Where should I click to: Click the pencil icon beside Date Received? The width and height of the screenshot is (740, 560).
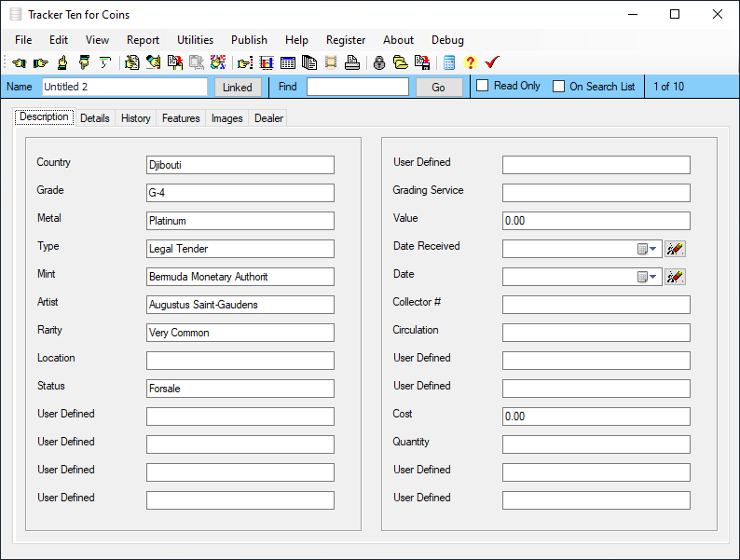676,249
